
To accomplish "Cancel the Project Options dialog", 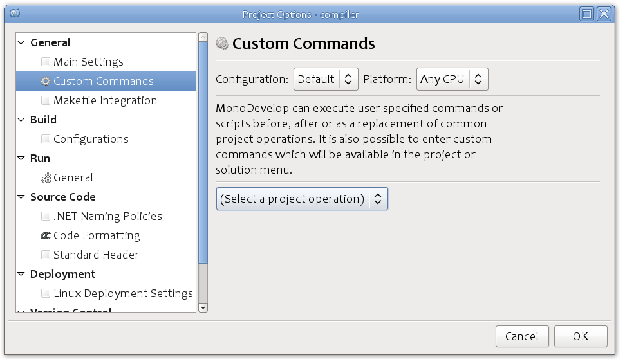I will coord(522,336).
